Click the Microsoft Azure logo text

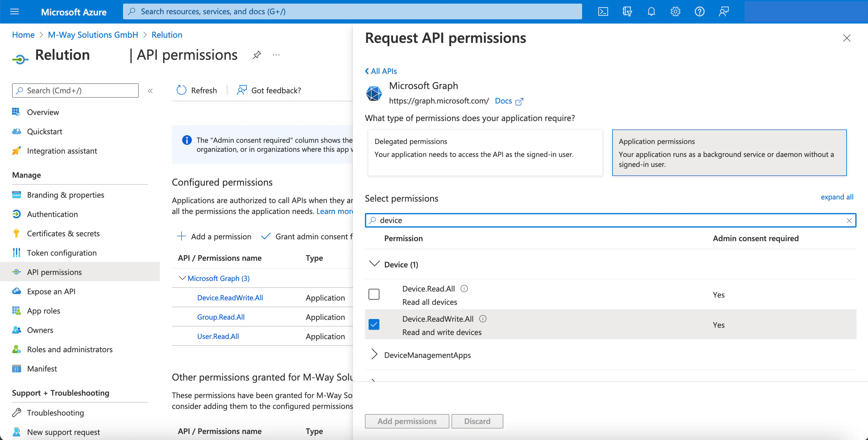pos(74,12)
